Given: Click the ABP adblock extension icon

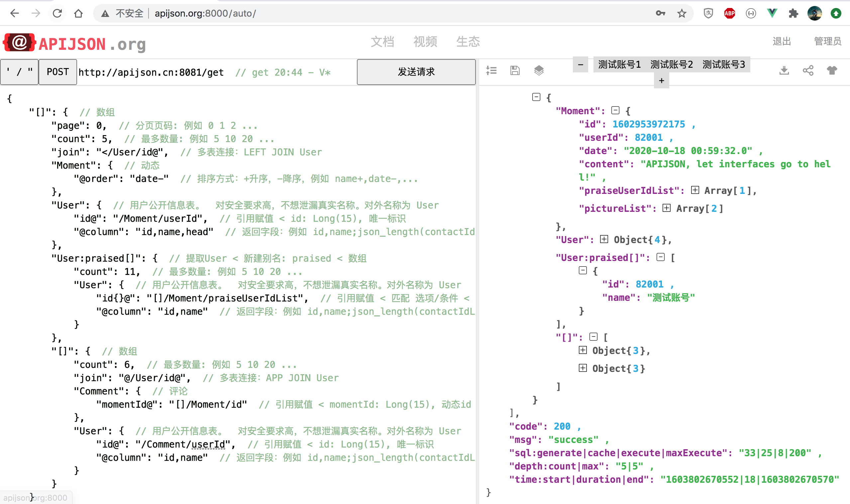Looking at the screenshot, I should coord(729,13).
